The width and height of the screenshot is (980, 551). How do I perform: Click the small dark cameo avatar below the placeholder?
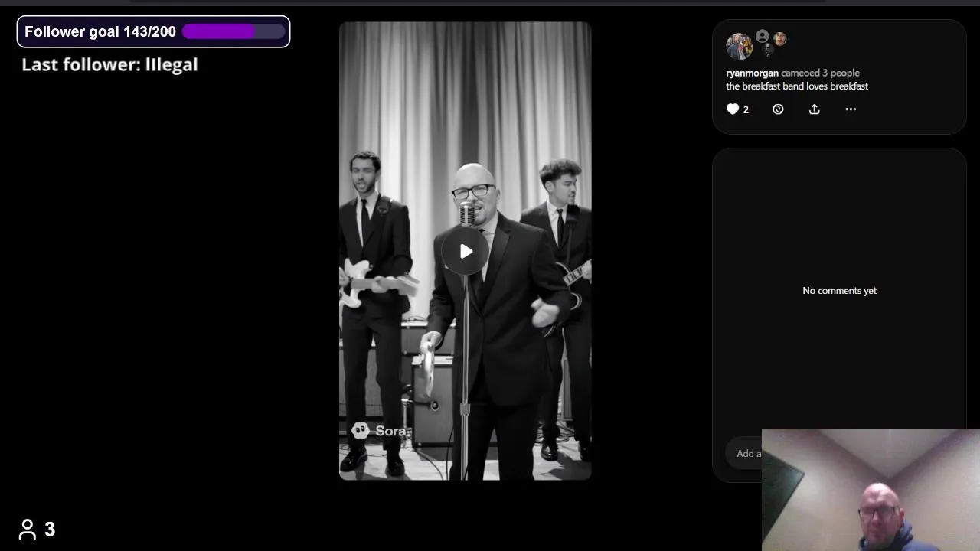(x=769, y=50)
